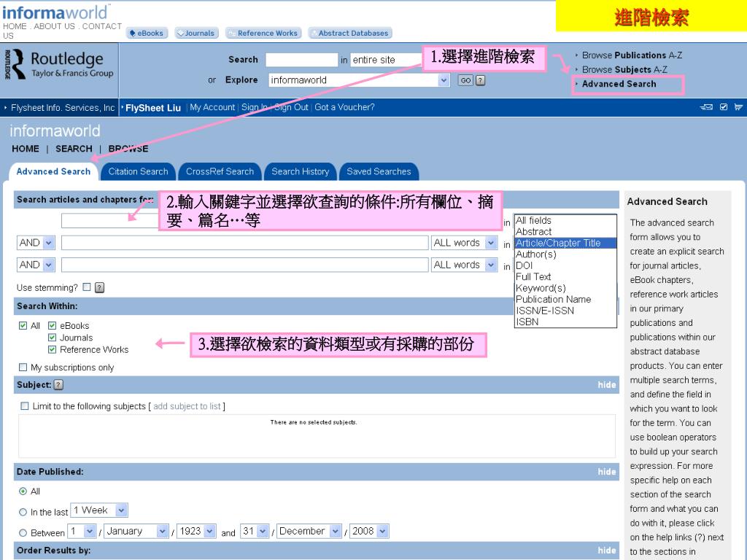
Task: Select Full Text in the field list
Action: [x=565, y=276]
